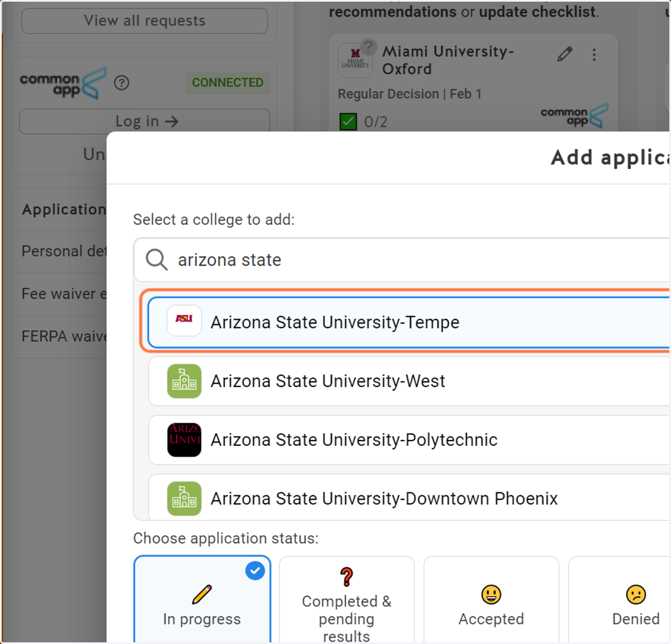Click the View all requests button

(144, 21)
